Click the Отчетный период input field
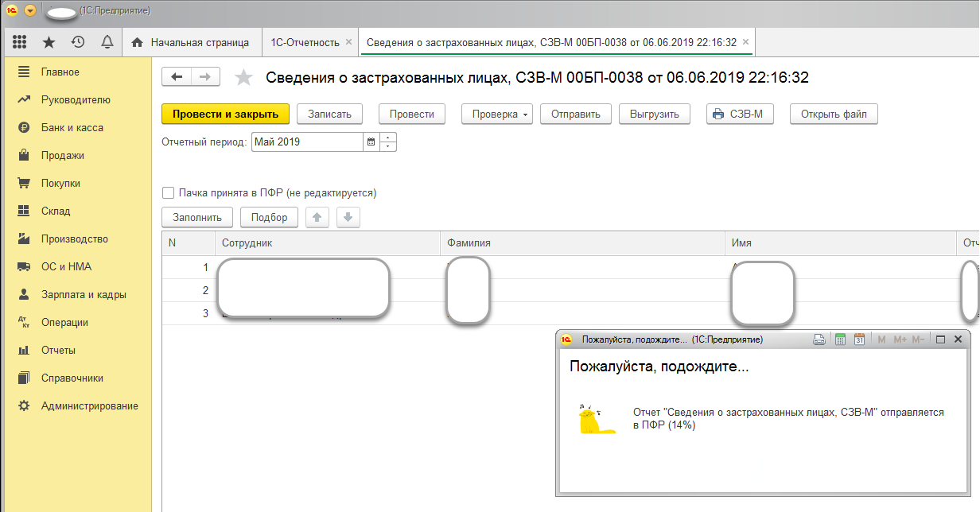 [x=307, y=142]
